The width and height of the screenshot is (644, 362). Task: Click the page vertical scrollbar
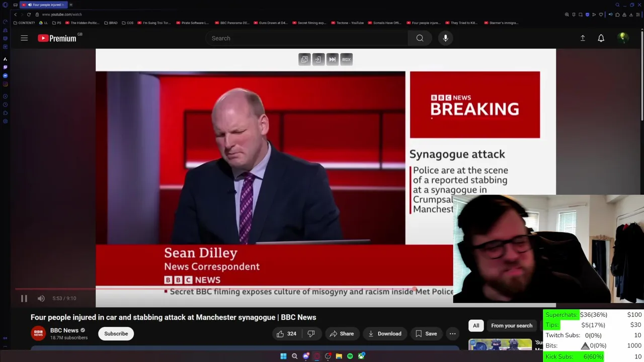click(642, 75)
